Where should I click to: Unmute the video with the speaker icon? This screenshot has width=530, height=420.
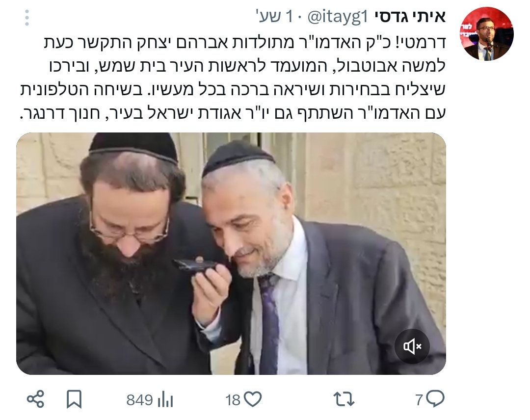point(412,346)
